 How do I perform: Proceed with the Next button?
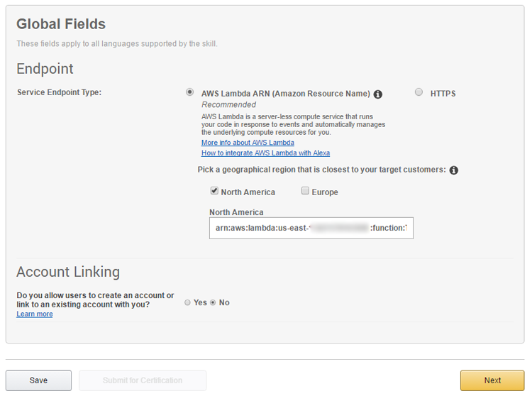(x=492, y=380)
